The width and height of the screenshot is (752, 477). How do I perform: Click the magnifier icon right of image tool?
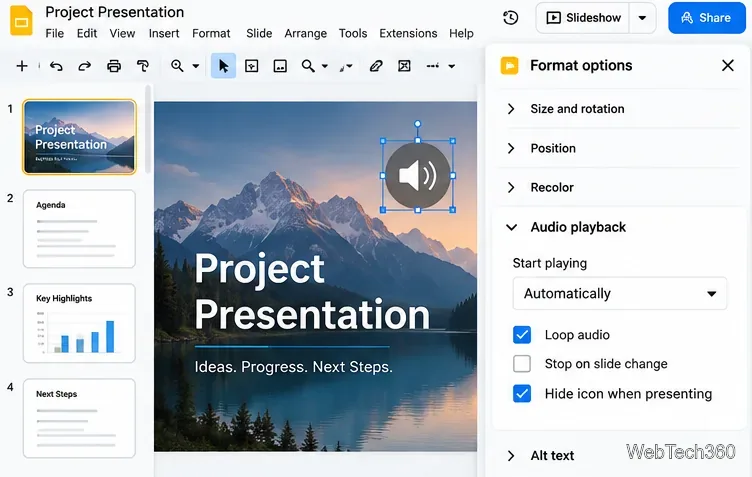(x=308, y=66)
